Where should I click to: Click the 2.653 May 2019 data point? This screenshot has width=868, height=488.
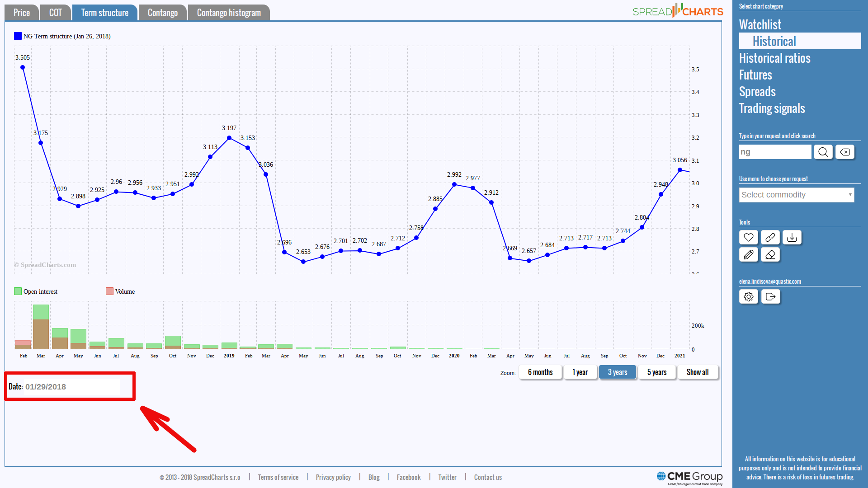(303, 262)
